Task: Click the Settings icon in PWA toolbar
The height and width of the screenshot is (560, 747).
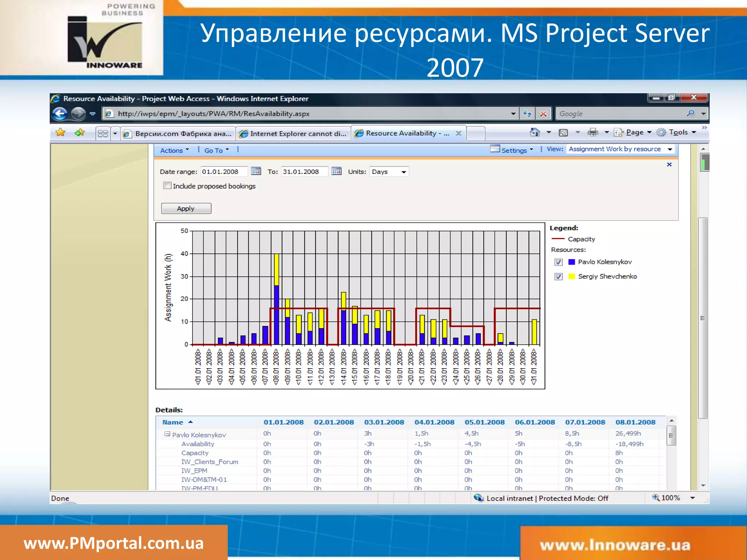Action: (495, 149)
